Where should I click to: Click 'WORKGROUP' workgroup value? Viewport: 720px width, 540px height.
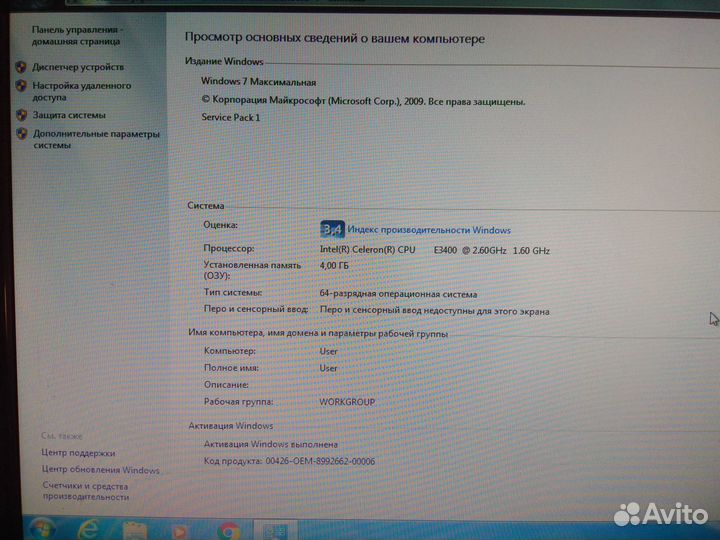click(x=347, y=402)
